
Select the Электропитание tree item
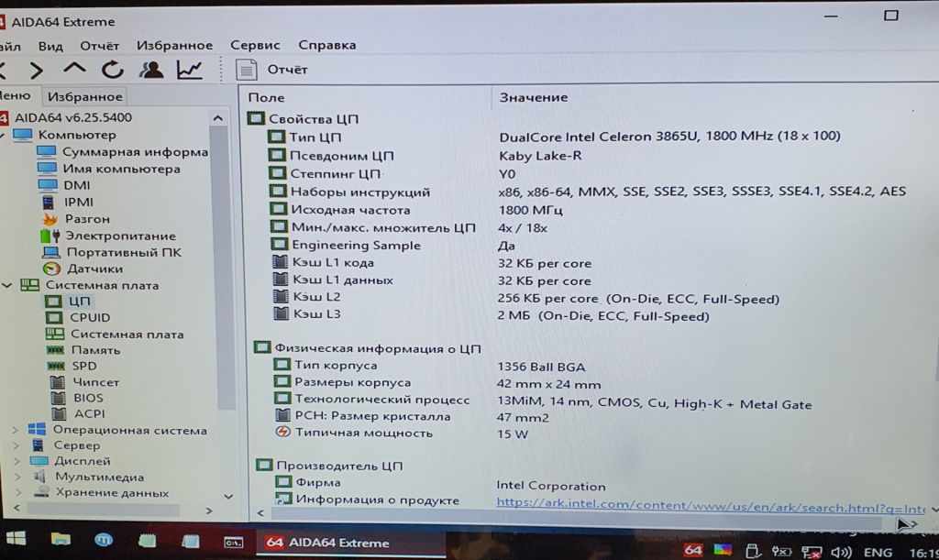click(x=120, y=236)
